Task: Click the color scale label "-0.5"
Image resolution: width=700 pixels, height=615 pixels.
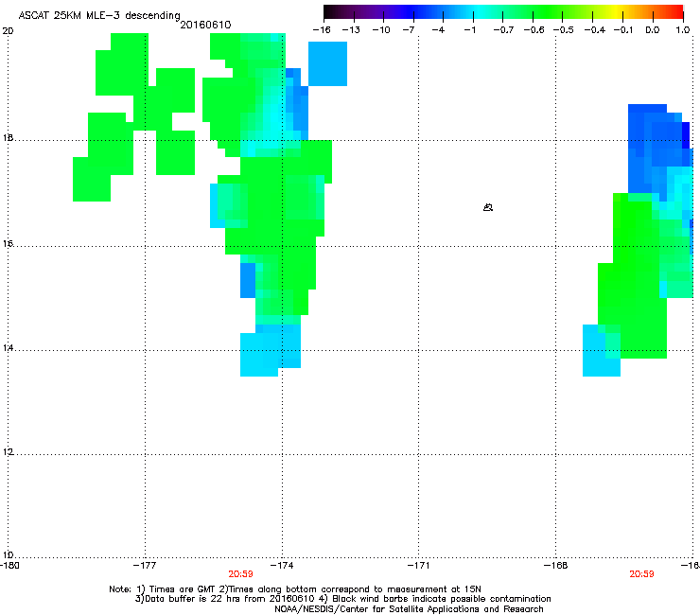Action: click(x=564, y=30)
